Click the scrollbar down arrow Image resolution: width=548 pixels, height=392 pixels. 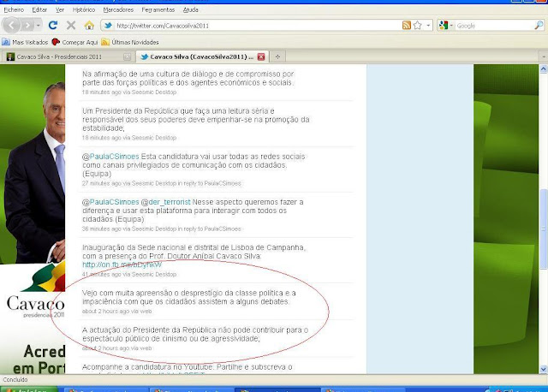(x=543, y=369)
